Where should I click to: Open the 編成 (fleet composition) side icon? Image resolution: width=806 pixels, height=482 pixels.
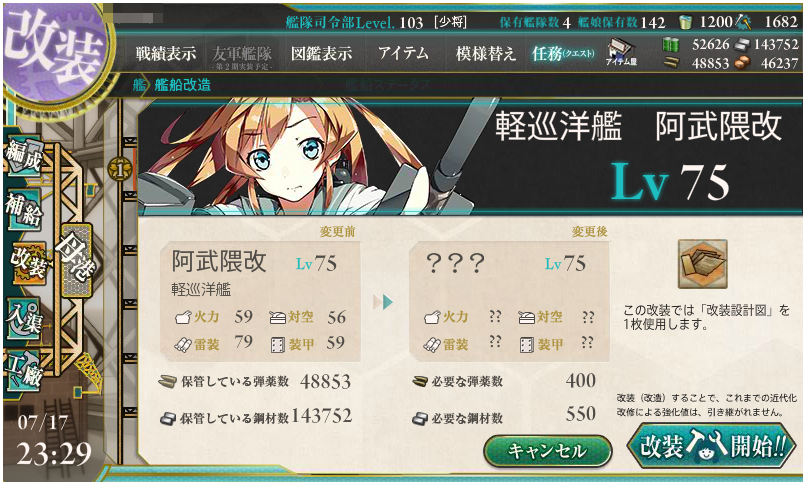(x=24, y=155)
